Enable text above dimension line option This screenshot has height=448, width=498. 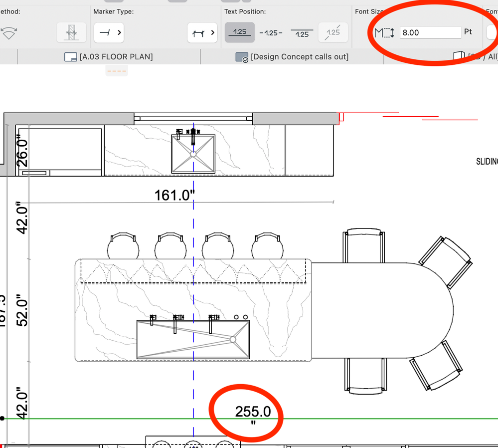240,32
